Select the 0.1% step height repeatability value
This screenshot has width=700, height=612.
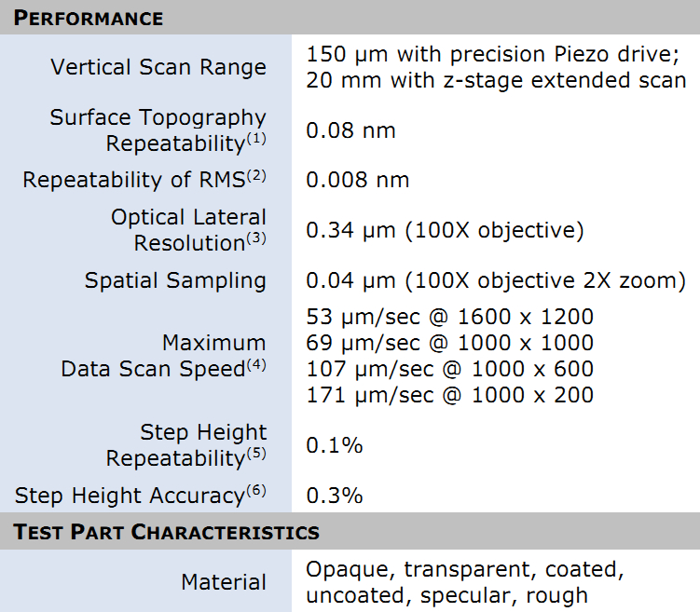click(334, 445)
